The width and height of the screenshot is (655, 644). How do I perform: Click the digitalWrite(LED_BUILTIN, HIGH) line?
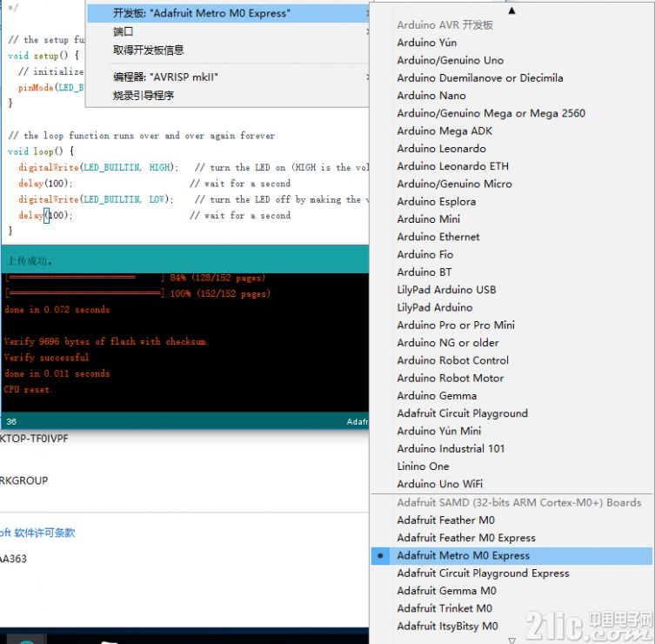(98, 167)
